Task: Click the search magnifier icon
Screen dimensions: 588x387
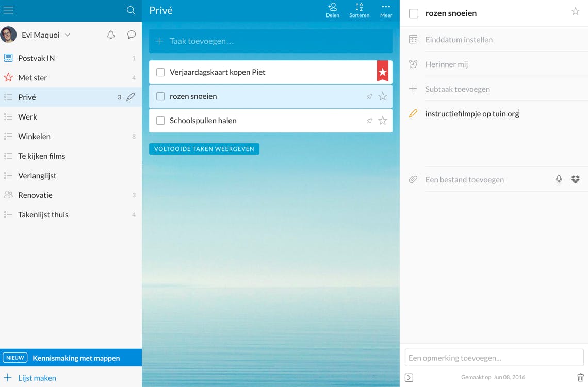Action: coord(131,10)
